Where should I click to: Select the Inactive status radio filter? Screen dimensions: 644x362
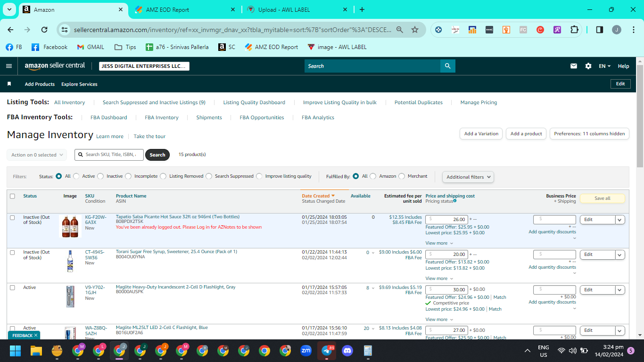pos(100,176)
